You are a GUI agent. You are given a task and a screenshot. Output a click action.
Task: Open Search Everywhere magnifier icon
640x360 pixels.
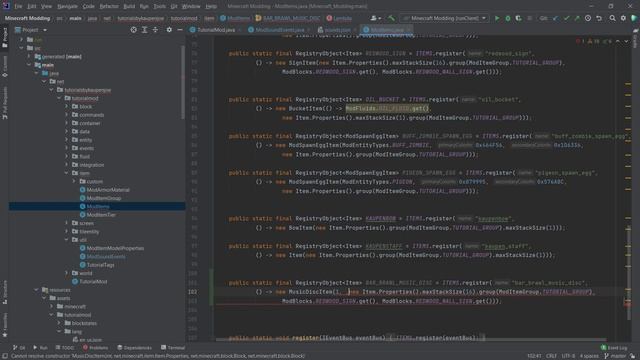point(612,18)
